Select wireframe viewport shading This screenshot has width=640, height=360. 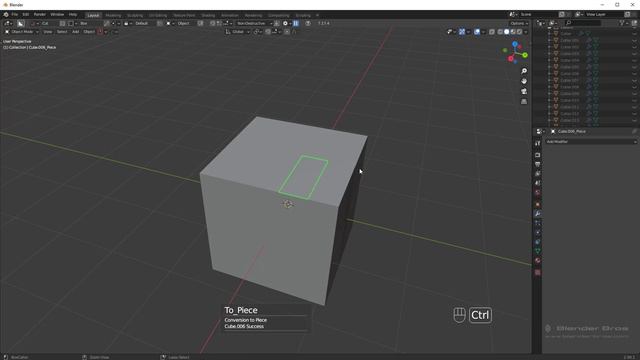click(500, 31)
